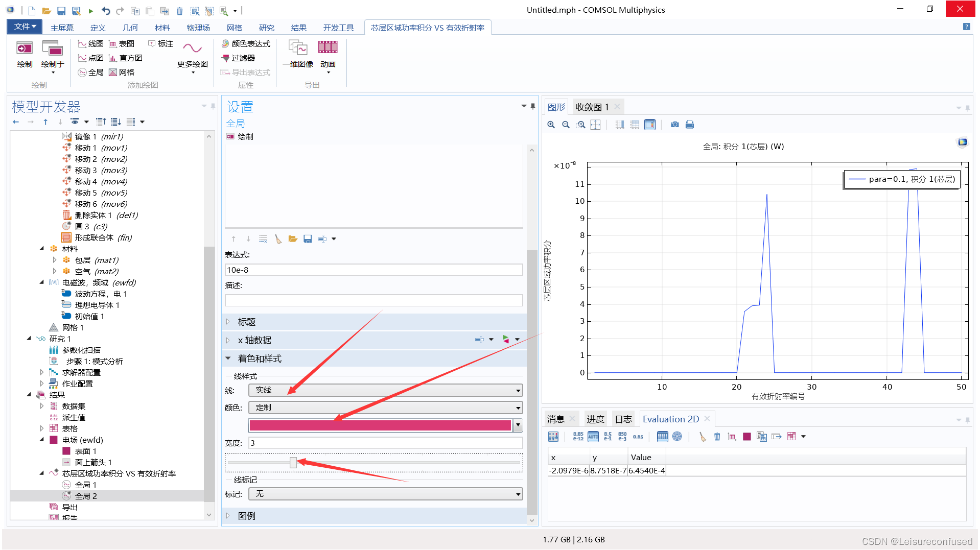The image size is (980, 550).
Task: Click the back arrow in Model Builder
Action: click(16, 122)
